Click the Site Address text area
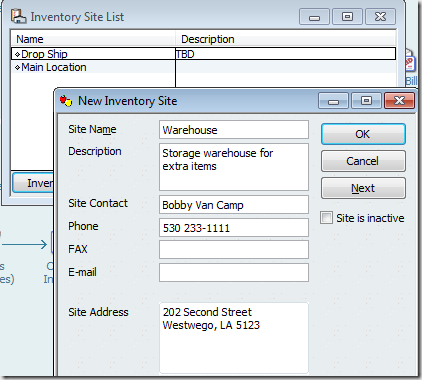422x380 pixels. [x=234, y=338]
